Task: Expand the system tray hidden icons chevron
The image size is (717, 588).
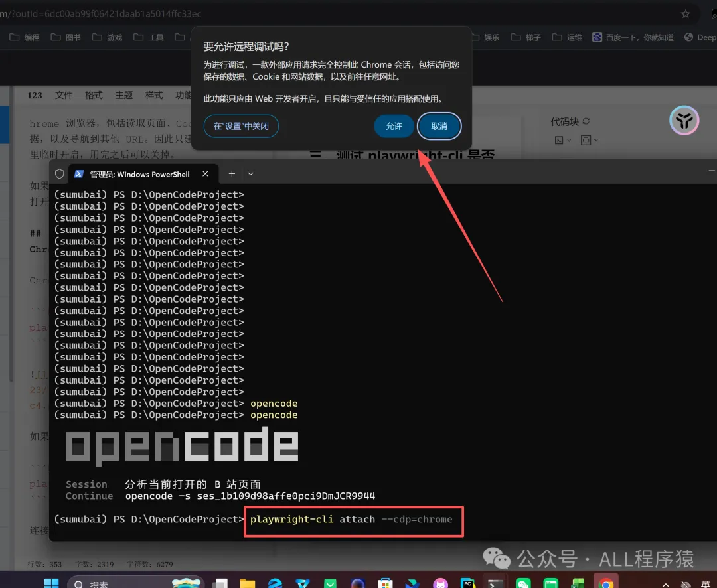Action: [666, 584]
